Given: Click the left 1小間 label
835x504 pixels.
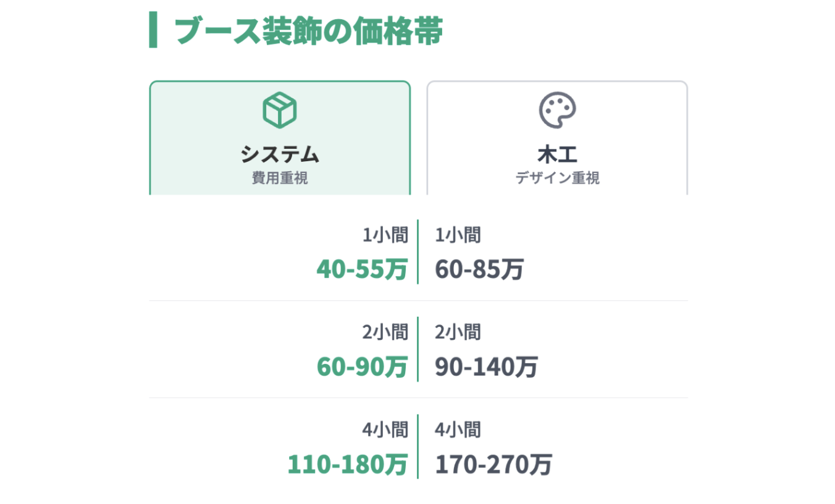Looking at the screenshot, I should (385, 235).
